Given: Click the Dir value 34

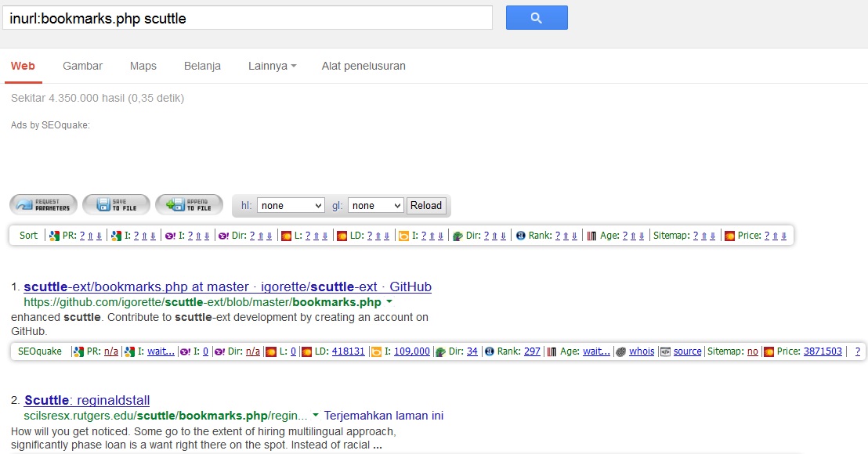Looking at the screenshot, I should click(x=472, y=351).
